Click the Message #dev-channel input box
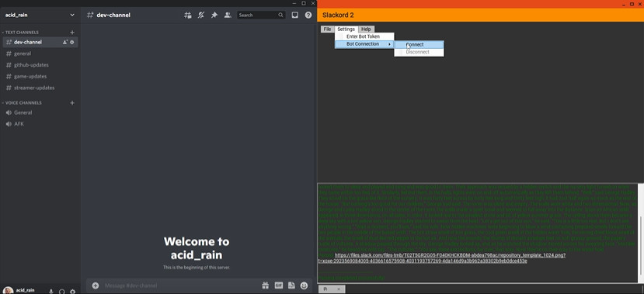Viewport: 644px width, 294px height. coord(181,285)
